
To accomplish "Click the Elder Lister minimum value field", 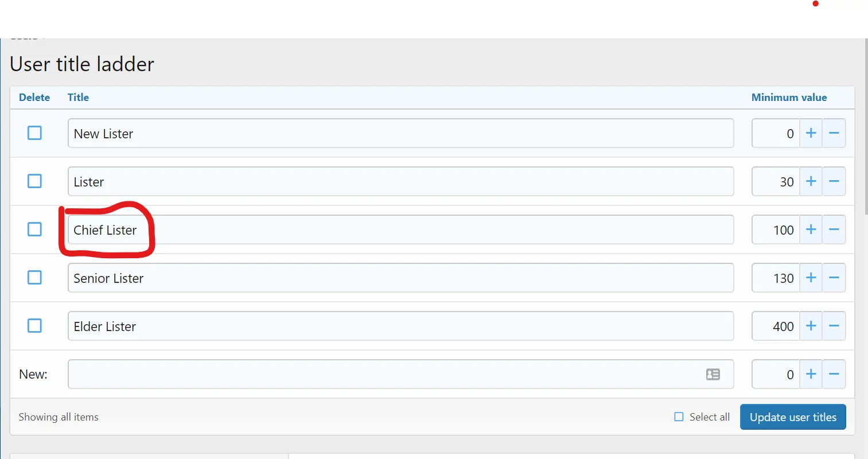I will pyautogui.click(x=775, y=326).
